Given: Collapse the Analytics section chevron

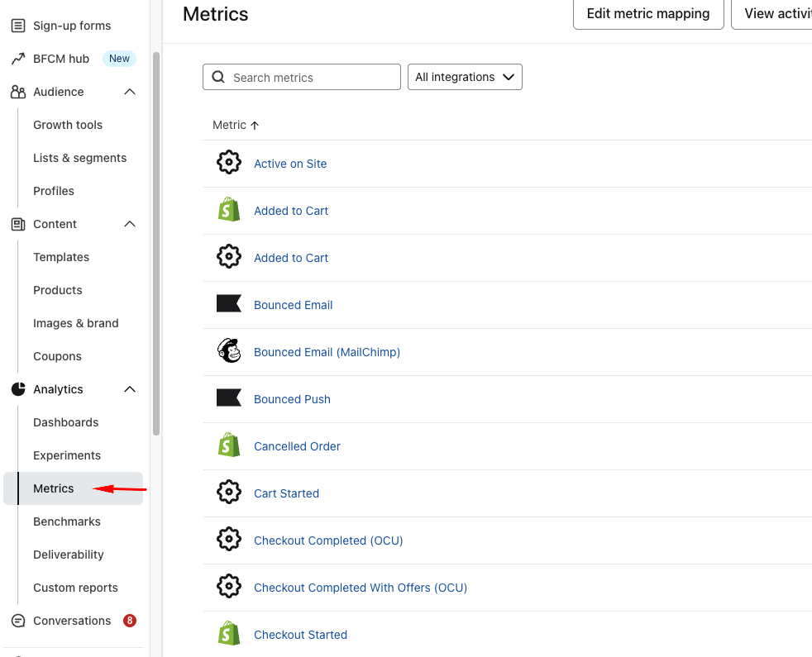Looking at the screenshot, I should [130, 388].
